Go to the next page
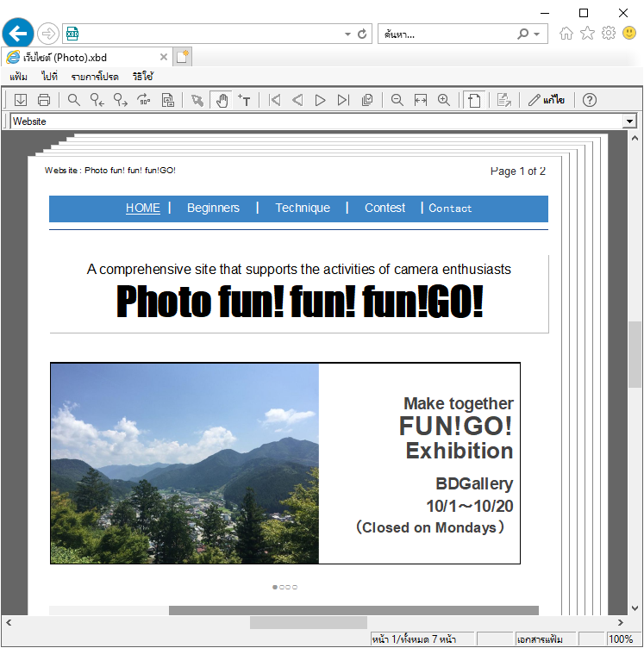This screenshot has width=644, height=648. (x=320, y=100)
